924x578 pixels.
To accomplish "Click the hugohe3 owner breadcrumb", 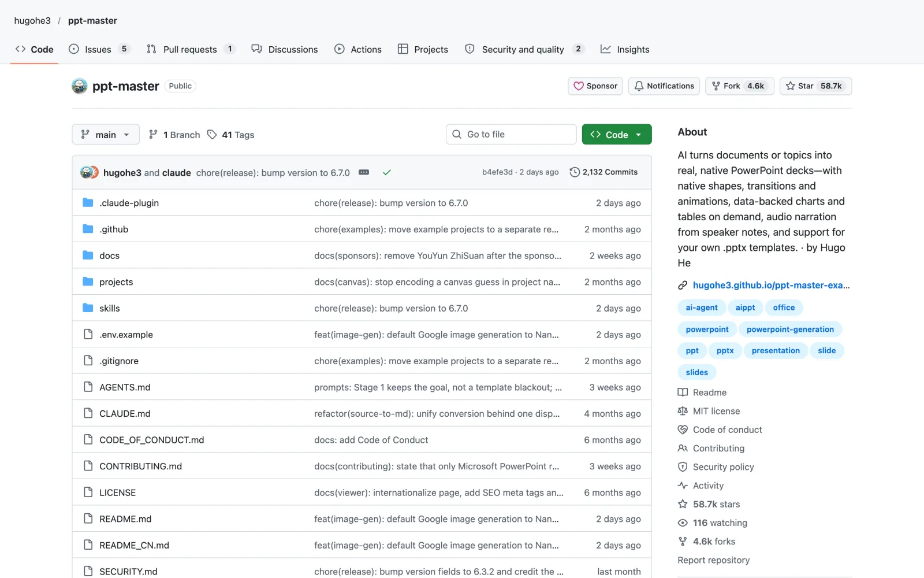I will pyautogui.click(x=32, y=20).
